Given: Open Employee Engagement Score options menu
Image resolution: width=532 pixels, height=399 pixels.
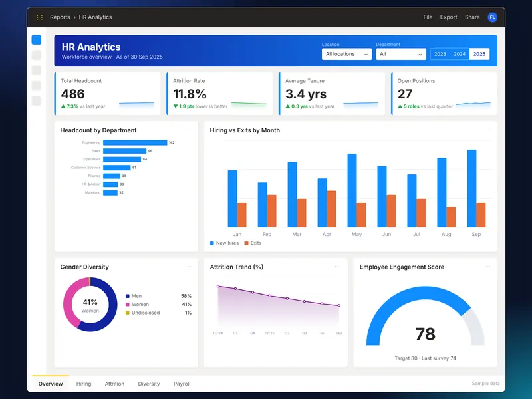Looking at the screenshot, I should pyautogui.click(x=487, y=267).
